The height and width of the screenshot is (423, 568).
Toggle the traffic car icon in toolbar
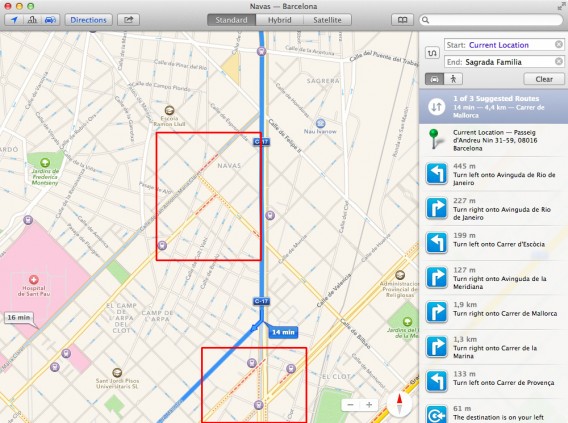[50, 20]
